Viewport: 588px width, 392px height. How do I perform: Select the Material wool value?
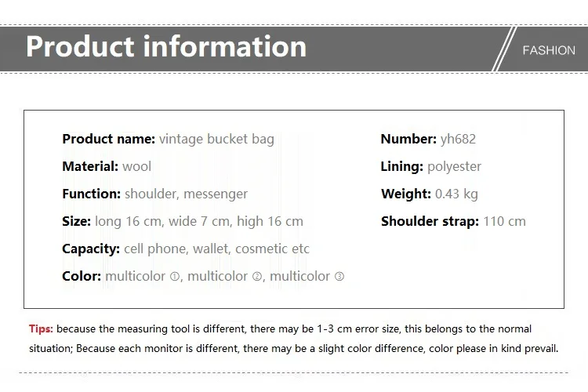click(x=136, y=166)
